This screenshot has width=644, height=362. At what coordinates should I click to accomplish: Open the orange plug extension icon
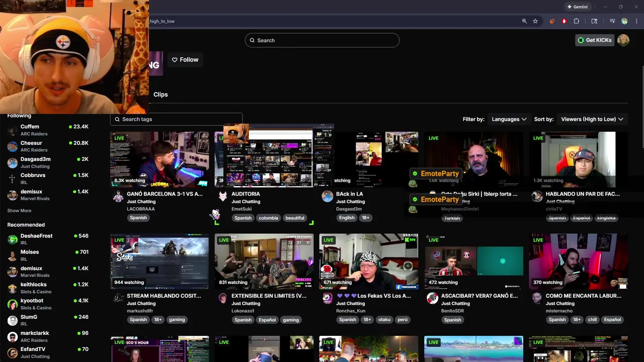pos(552,21)
